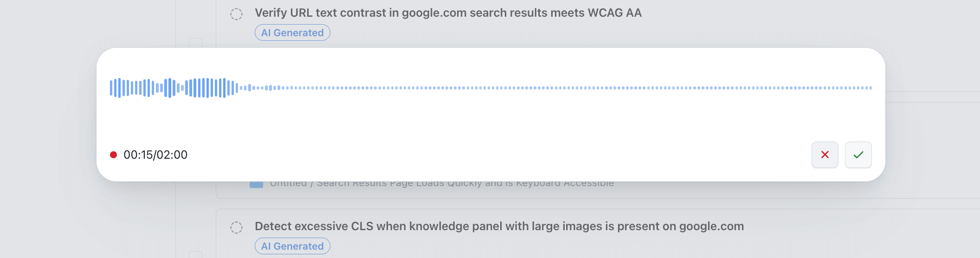The image size is (980, 258).
Task: Click AI Generated badge under Verify URL text contrast
Action: tap(292, 32)
